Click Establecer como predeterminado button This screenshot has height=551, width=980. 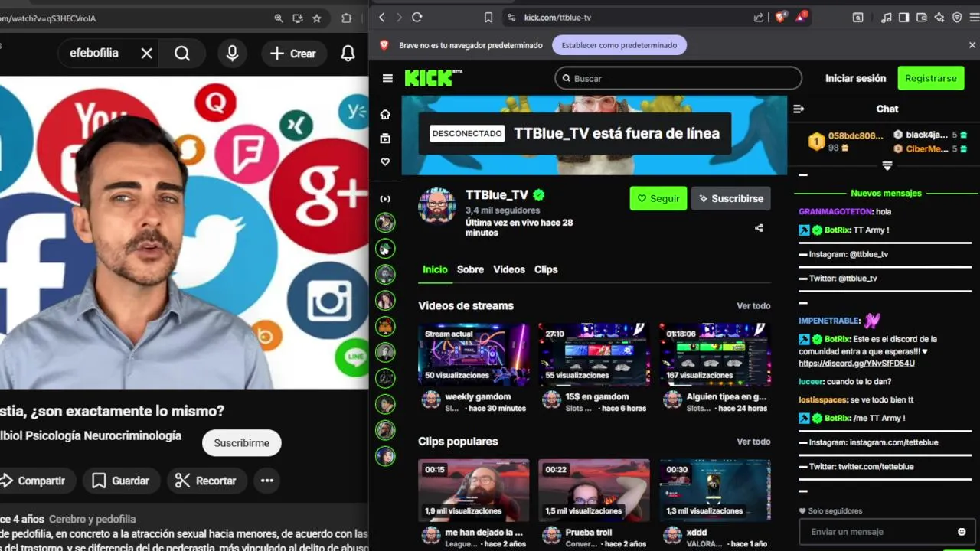(619, 45)
